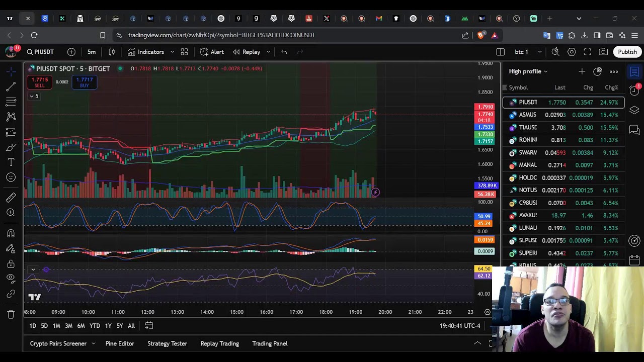Open timezone menu showing UTC-4
Viewport: 644px width, 362px height.
click(x=459, y=326)
